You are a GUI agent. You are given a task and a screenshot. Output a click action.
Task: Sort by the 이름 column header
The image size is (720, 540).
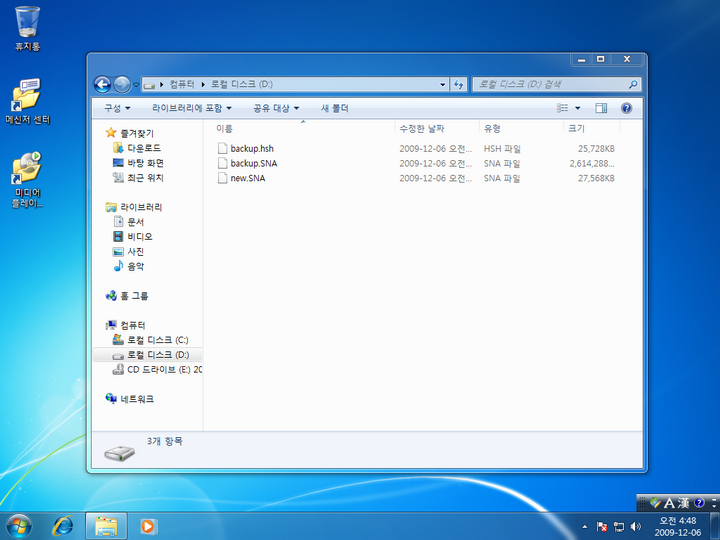point(303,129)
